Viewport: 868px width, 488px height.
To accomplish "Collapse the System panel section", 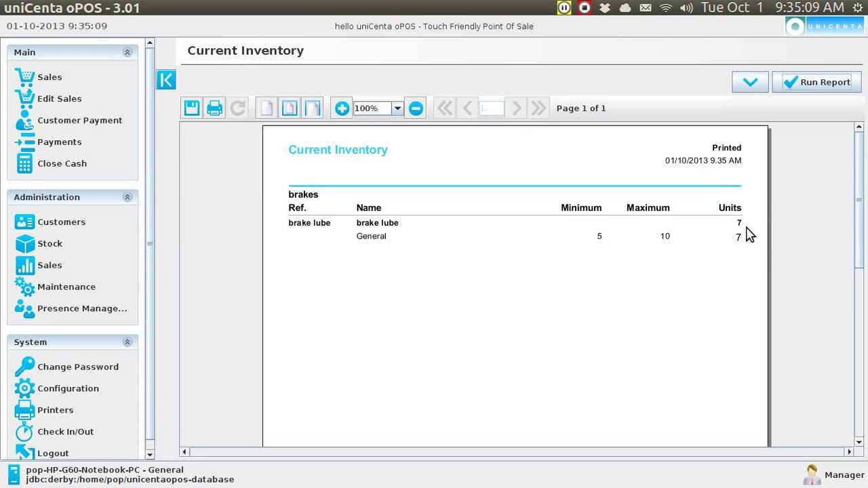I will pyautogui.click(x=127, y=342).
